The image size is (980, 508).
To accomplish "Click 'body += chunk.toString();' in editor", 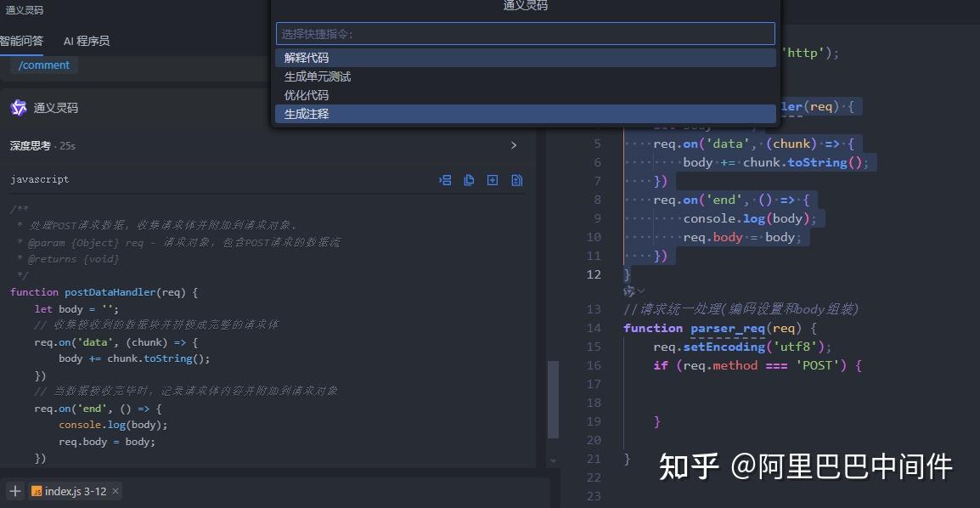I will [775, 162].
